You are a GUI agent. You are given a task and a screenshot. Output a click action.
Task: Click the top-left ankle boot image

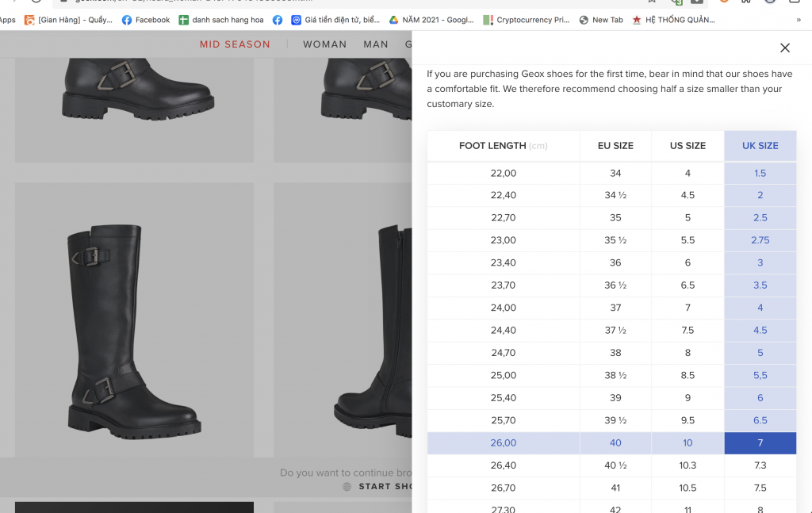click(134, 109)
